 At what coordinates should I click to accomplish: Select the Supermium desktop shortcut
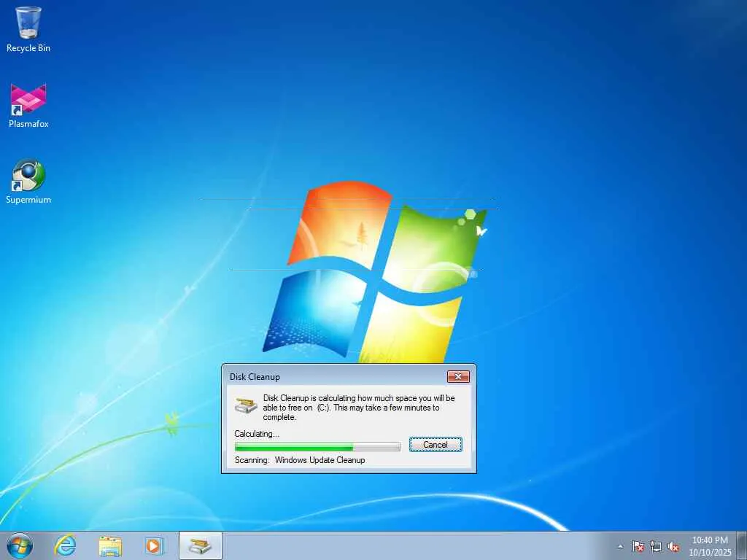pos(28,182)
